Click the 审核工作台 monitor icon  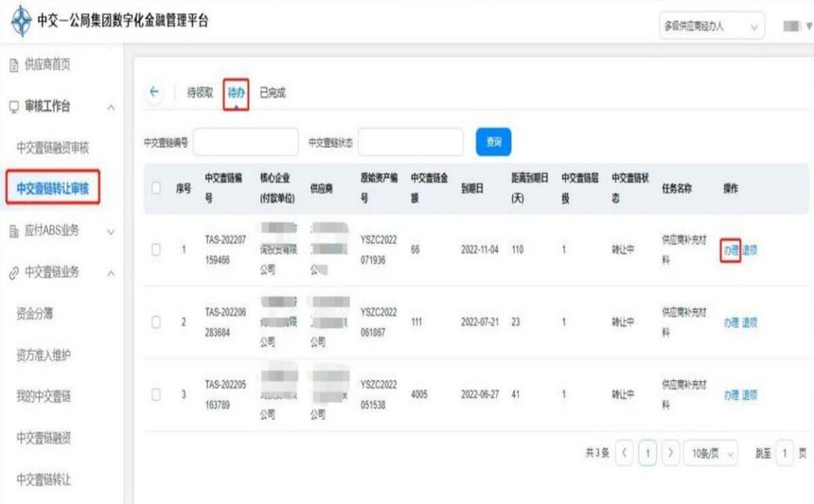point(14,107)
